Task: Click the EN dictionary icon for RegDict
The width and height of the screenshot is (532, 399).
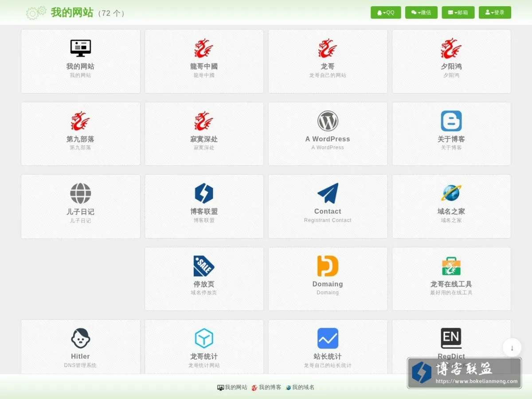Action: pyautogui.click(x=451, y=339)
